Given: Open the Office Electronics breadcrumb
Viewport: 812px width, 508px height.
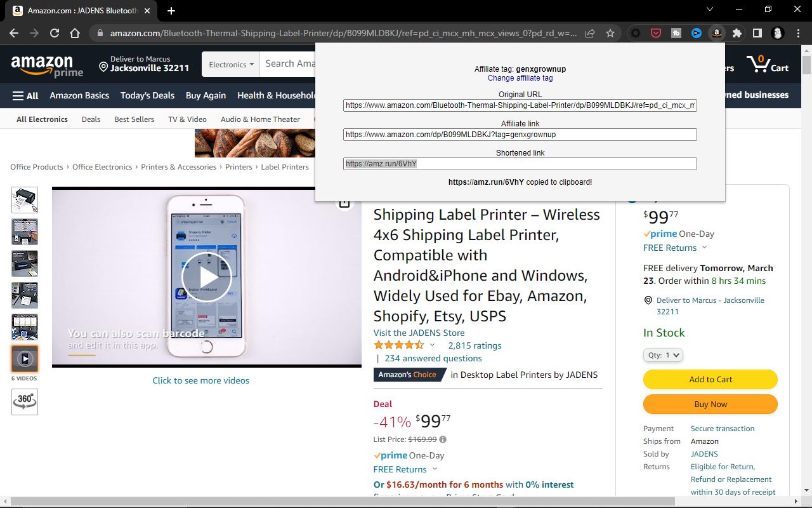Looking at the screenshot, I should [102, 167].
